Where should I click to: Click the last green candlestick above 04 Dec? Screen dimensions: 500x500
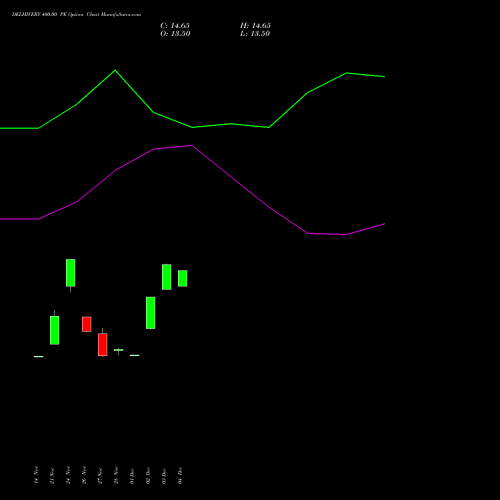click(183, 278)
